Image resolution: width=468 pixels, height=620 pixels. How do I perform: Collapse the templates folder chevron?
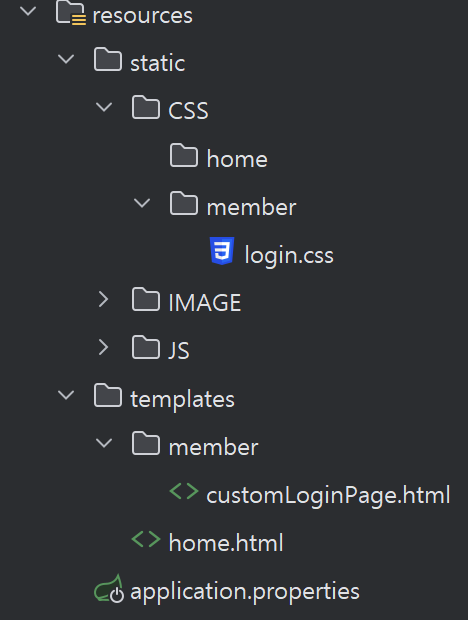(x=66, y=395)
